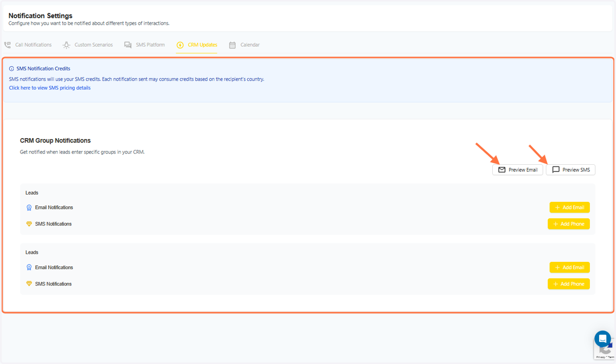Click the Notification Settings page title
The image size is (616, 364).
coord(41,16)
